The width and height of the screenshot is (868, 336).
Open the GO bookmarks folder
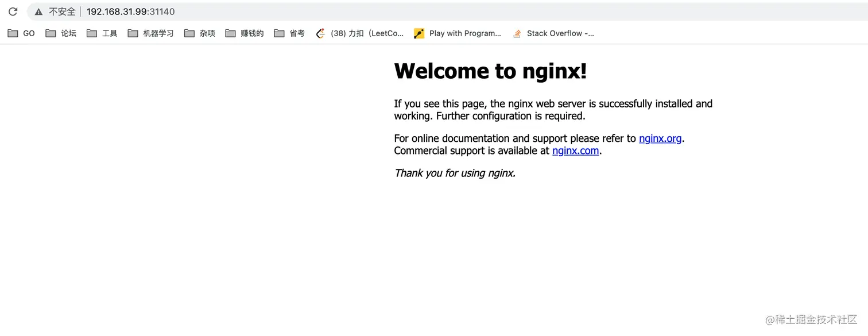(21, 33)
